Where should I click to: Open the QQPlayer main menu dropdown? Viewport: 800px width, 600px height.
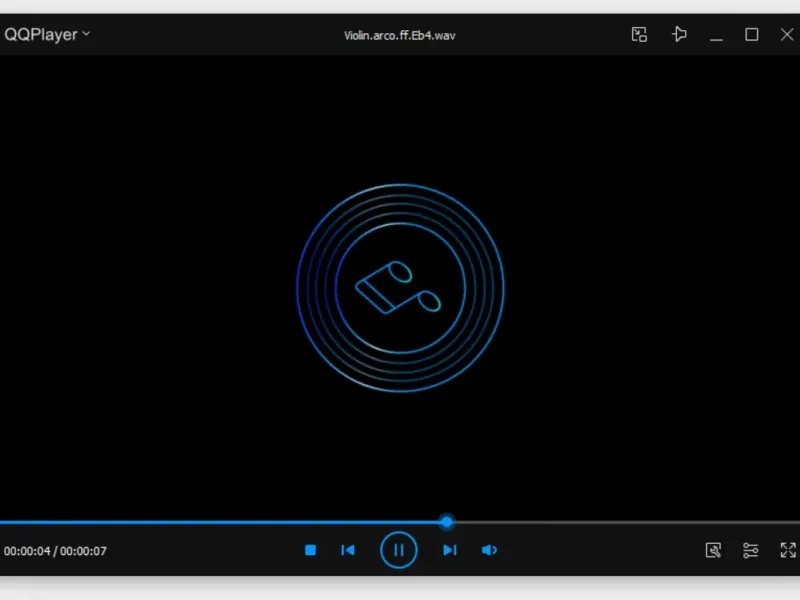(x=47, y=35)
